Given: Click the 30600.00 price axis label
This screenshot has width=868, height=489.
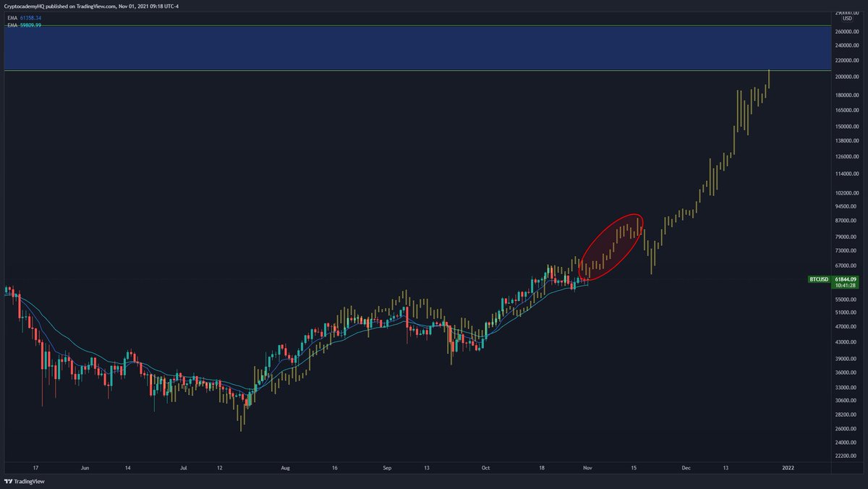Looking at the screenshot, I should (846, 400).
